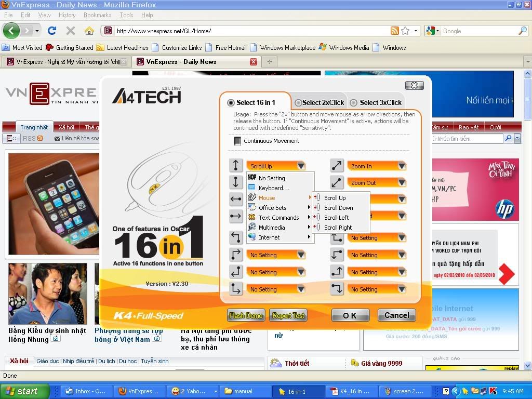The image size is (532, 399).
Task: Close the VnExpress Daily News tab
Action: click(x=254, y=62)
